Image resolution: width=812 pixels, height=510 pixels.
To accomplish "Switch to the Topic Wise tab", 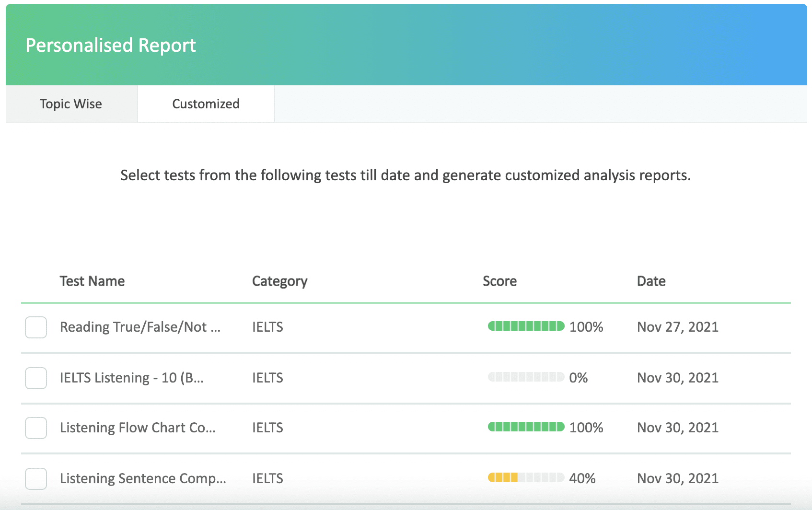I will click(x=71, y=104).
